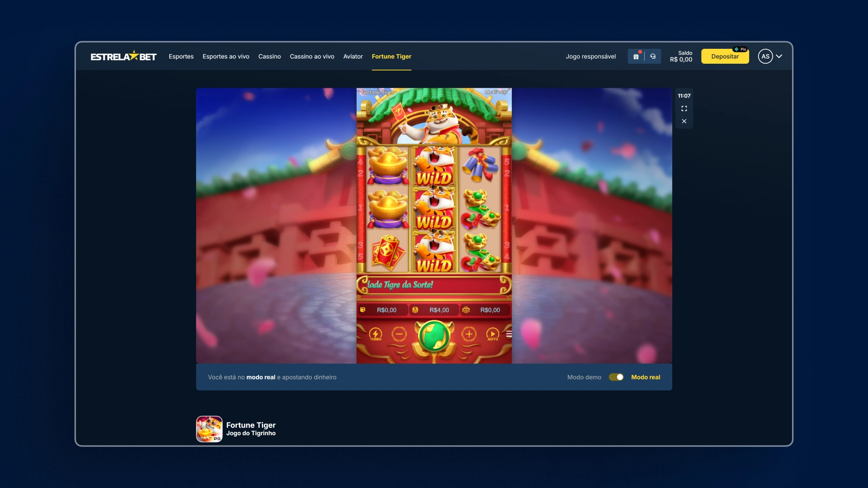
Task: Click the coin bet amount R$4,00
Action: click(439, 310)
